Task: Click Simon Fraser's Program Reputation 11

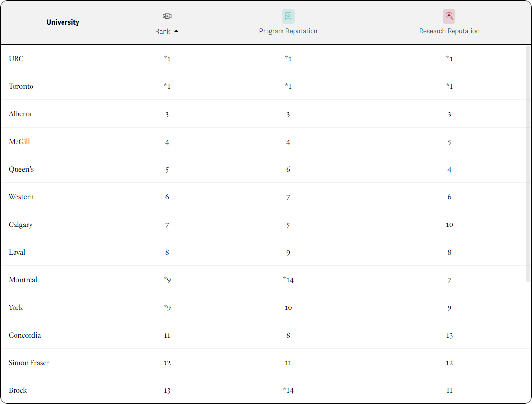Action: [x=288, y=363]
